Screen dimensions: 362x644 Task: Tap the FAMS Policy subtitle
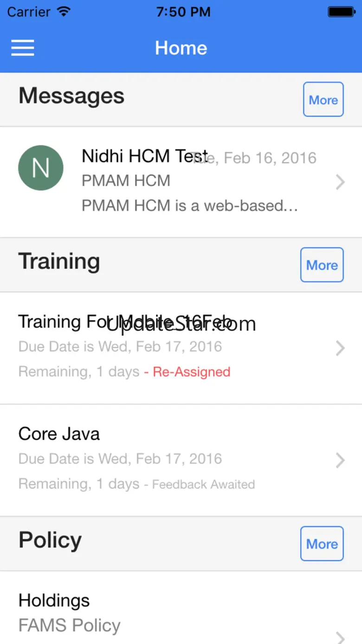(x=69, y=625)
